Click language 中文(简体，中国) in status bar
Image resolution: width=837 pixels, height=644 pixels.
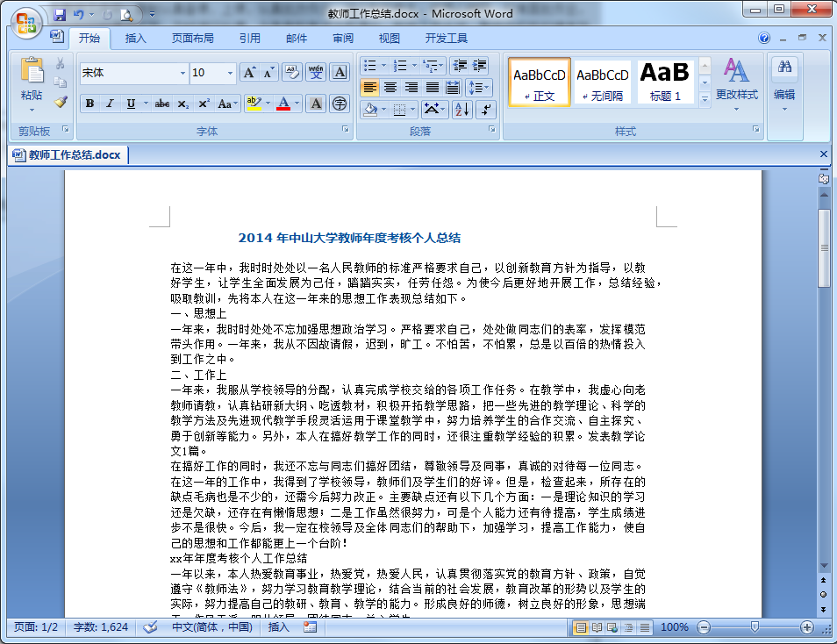[212, 627]
